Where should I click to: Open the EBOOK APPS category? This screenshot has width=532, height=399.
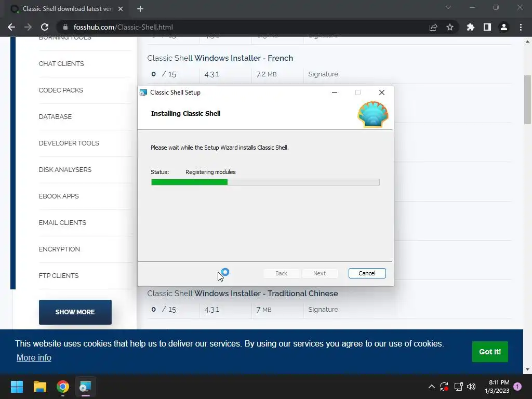pyautogui.click(x=59, y=196)
